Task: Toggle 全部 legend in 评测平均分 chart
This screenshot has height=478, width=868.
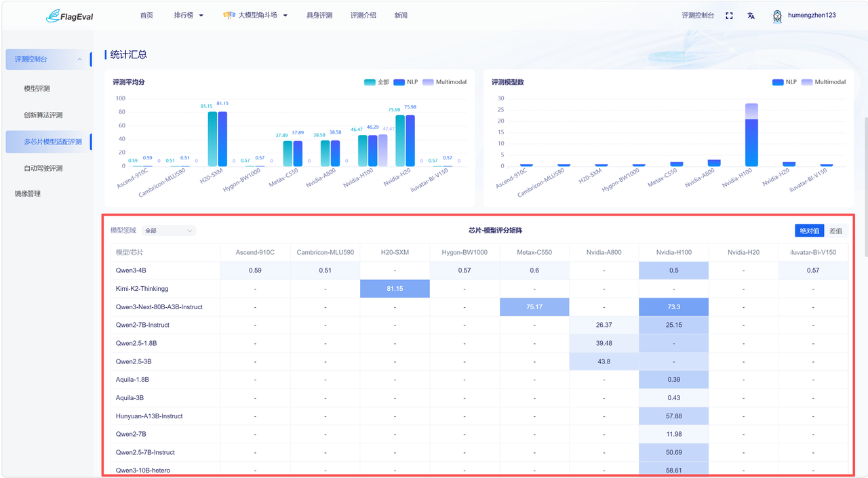Action: click(x=376, y=82)
